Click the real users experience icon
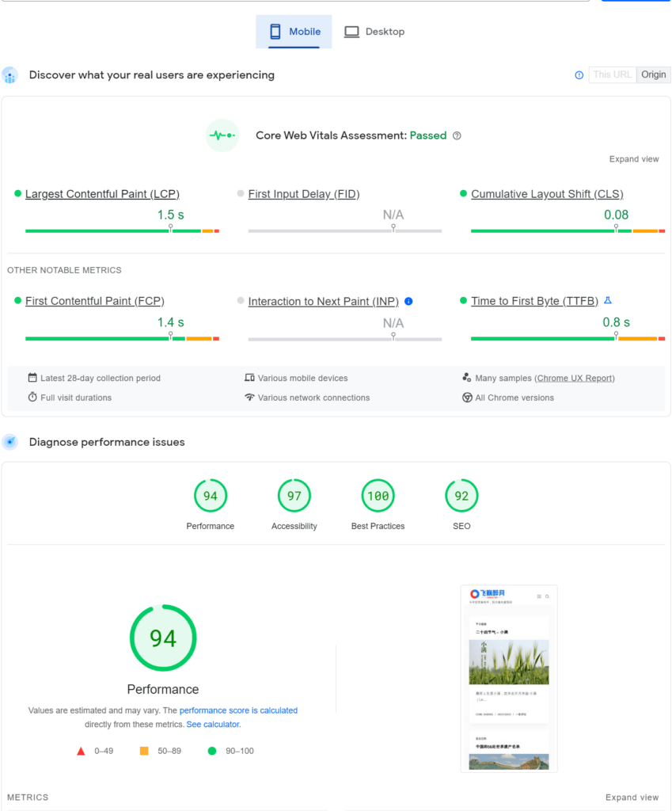The width and height of the screenshot is (672, 811). 10,75
